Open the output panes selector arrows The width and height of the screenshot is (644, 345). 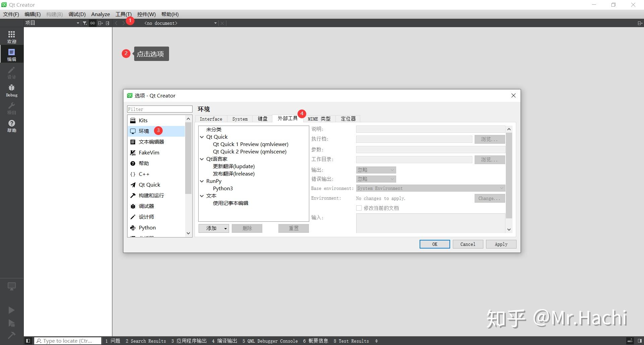coord(376,341)
